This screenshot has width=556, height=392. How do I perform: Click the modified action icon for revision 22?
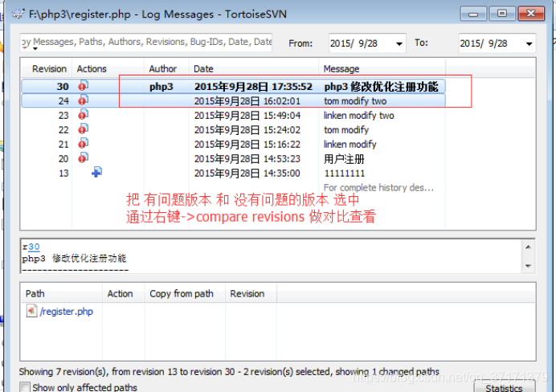[84, 129]
